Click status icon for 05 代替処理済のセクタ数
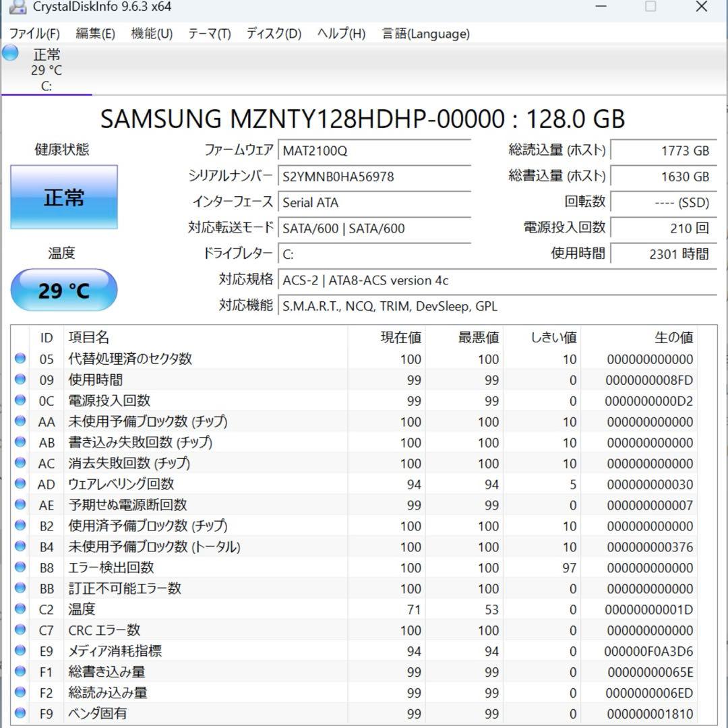The height and width of the screenshot is (728, 728). click(20, 359)
